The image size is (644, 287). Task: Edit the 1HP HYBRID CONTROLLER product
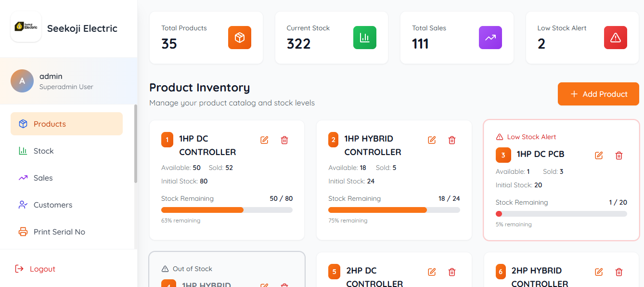[432, 140]
